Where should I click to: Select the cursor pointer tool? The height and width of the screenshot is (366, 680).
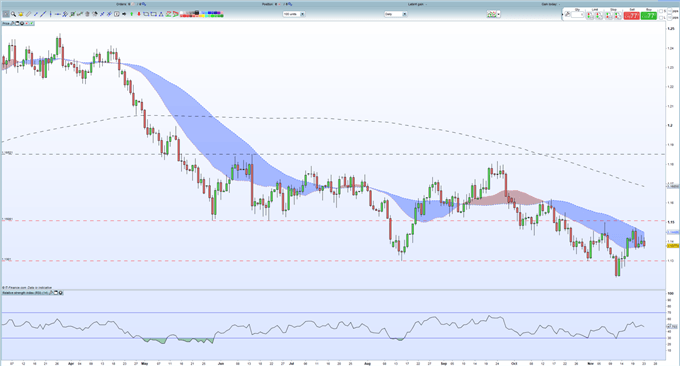6,14
